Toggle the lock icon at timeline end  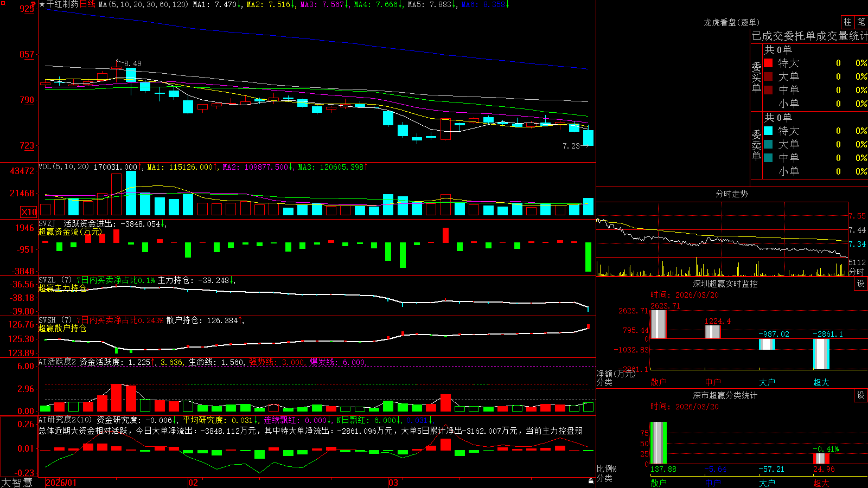pyautogui.click(x=591, y=481)
